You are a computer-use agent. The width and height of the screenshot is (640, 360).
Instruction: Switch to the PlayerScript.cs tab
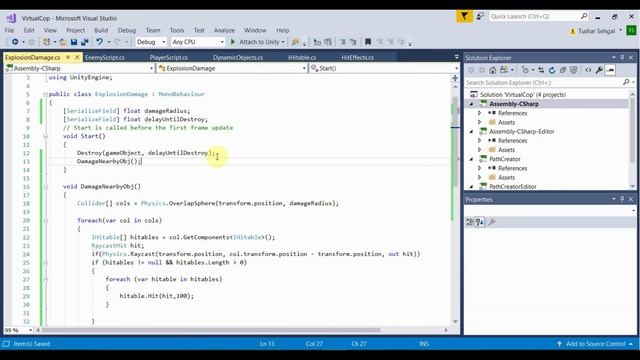pyautogui.click(x=169, y=58)
